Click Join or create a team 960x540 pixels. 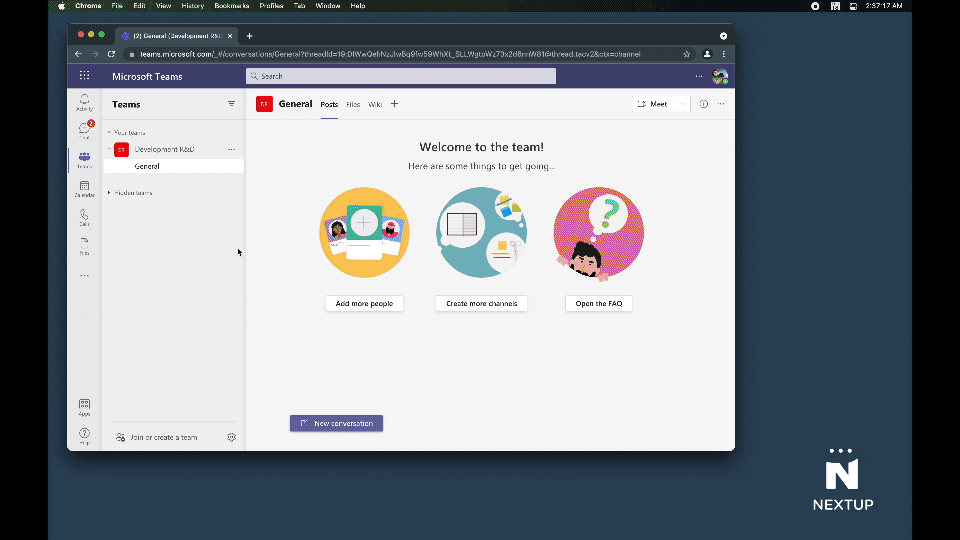point(157,437)
